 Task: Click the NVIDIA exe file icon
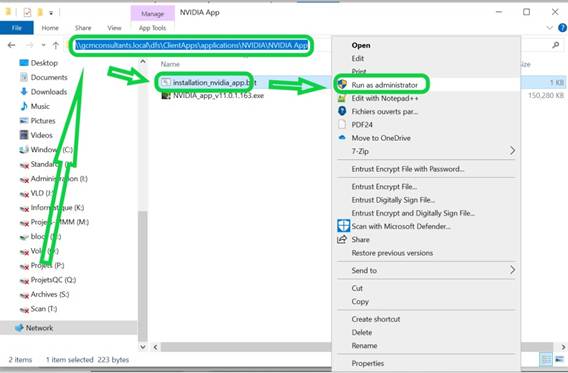click(x=166, y=96)
